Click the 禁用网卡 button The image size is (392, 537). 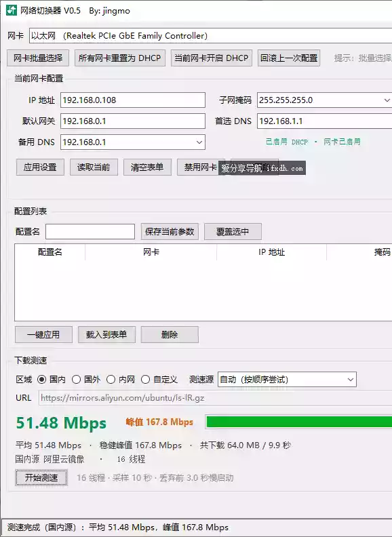(201, 167)
